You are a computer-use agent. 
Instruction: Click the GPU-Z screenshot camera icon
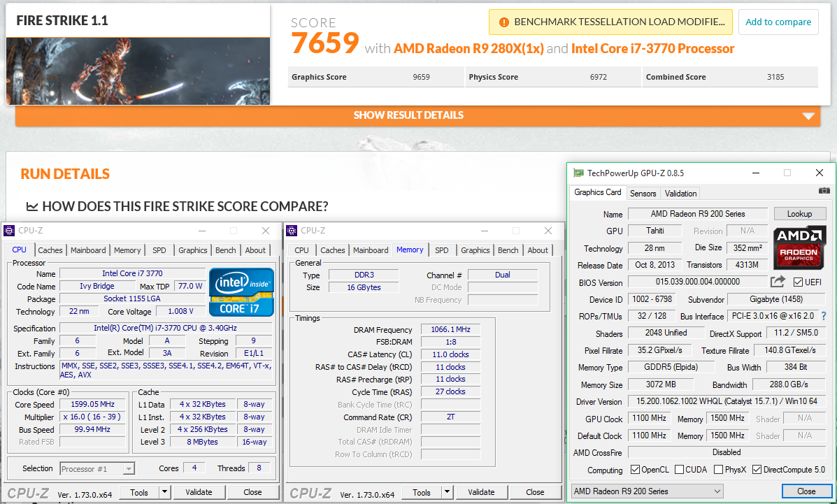click(824, 191)
